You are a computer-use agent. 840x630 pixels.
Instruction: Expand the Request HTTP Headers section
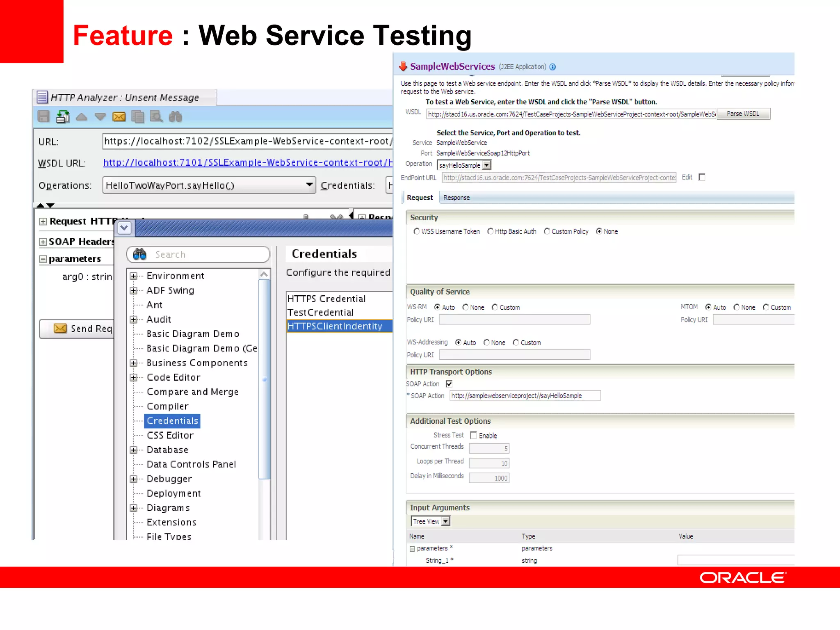coord(43,221)
